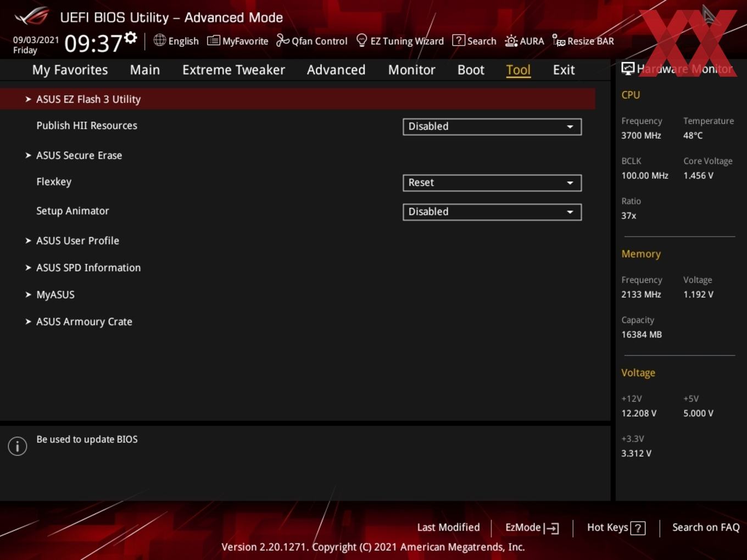Click the Setup Animator label

click(x=73, y=211)
